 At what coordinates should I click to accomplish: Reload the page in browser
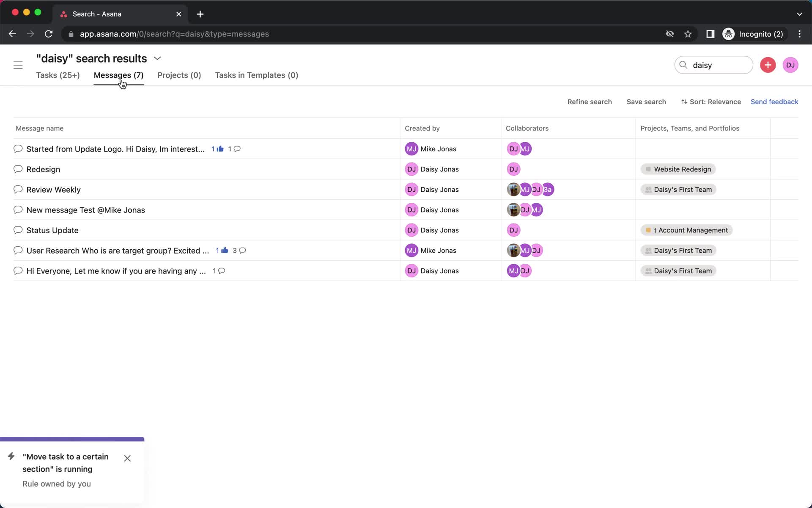pyautogui.click(x=49, y=34)
